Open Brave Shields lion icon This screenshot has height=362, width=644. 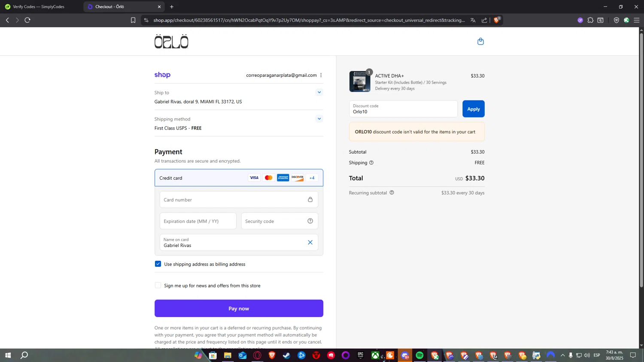[497, 20]
